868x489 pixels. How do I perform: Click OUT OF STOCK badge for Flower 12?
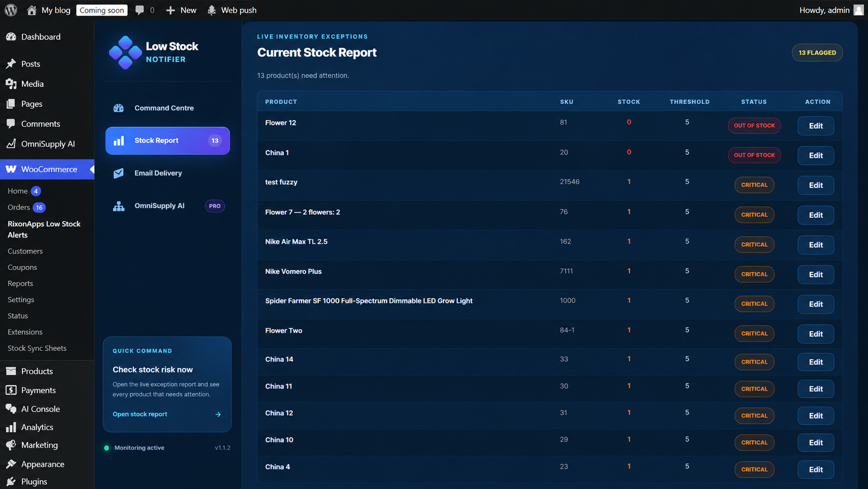754,126
